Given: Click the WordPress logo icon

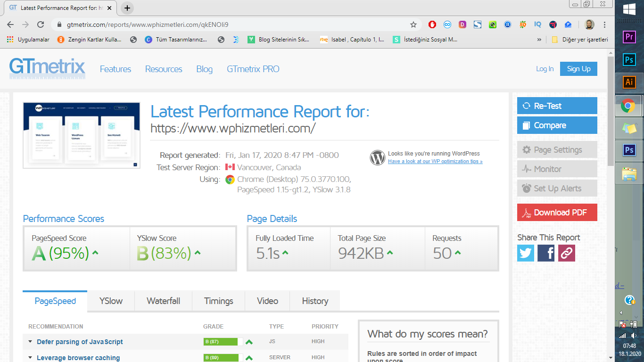Looking at the screenshot, I should (x=378, y=157).
